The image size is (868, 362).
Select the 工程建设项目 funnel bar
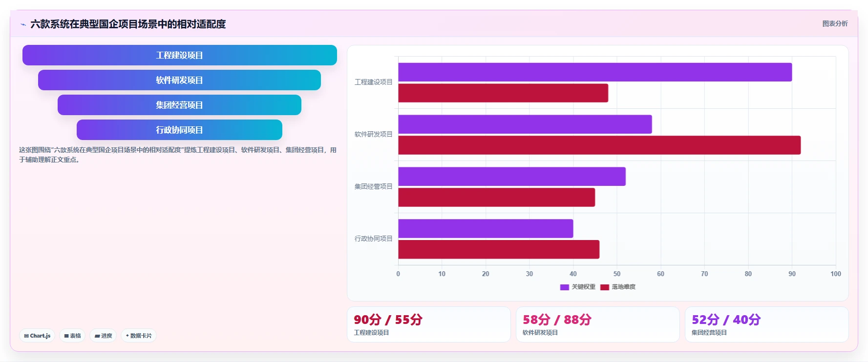180,55
